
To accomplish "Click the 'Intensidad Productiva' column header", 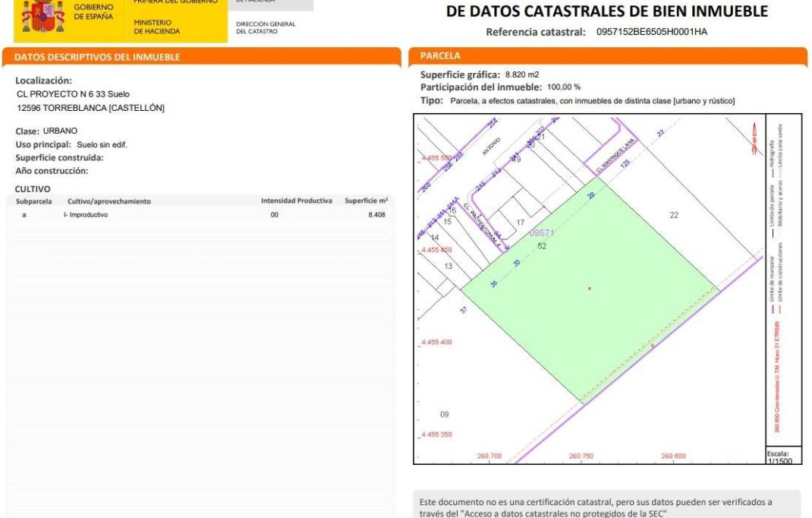I will coord(297,201).
